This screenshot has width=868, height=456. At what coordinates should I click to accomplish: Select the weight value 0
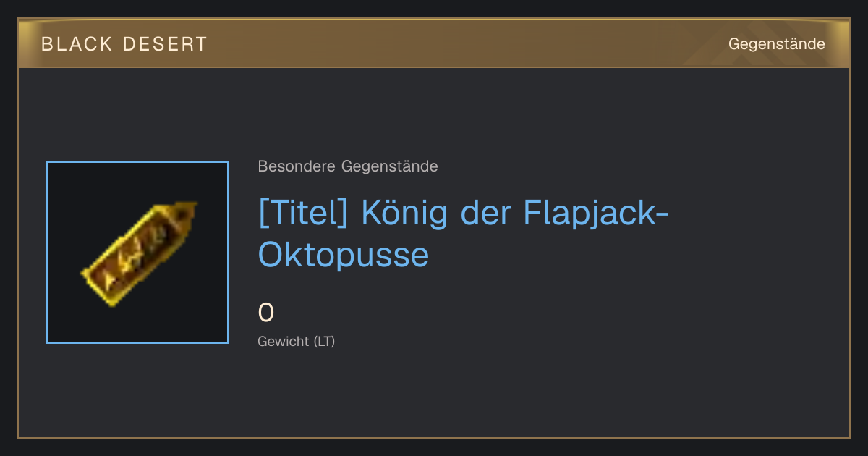click(266, 313)
